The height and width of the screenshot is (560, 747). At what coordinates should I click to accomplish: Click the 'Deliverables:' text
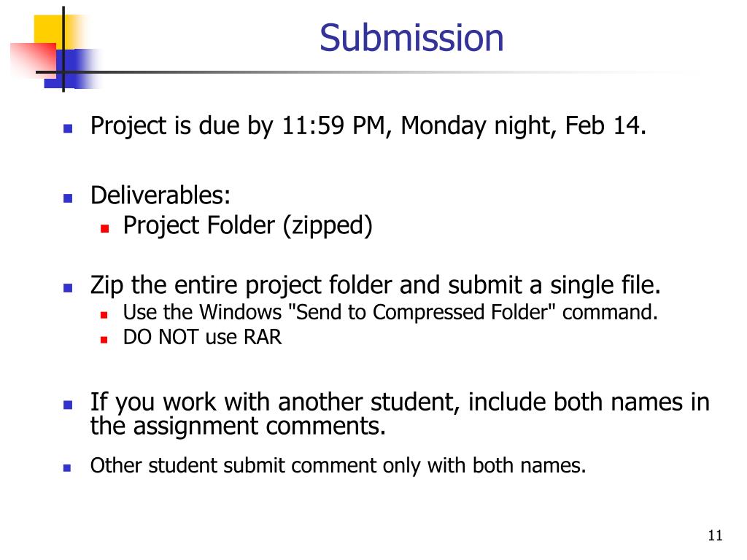tap(160, 195)
